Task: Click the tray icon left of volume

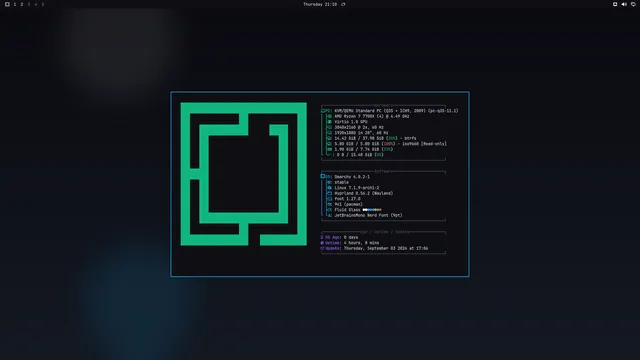Action: [x=615, y=4]
